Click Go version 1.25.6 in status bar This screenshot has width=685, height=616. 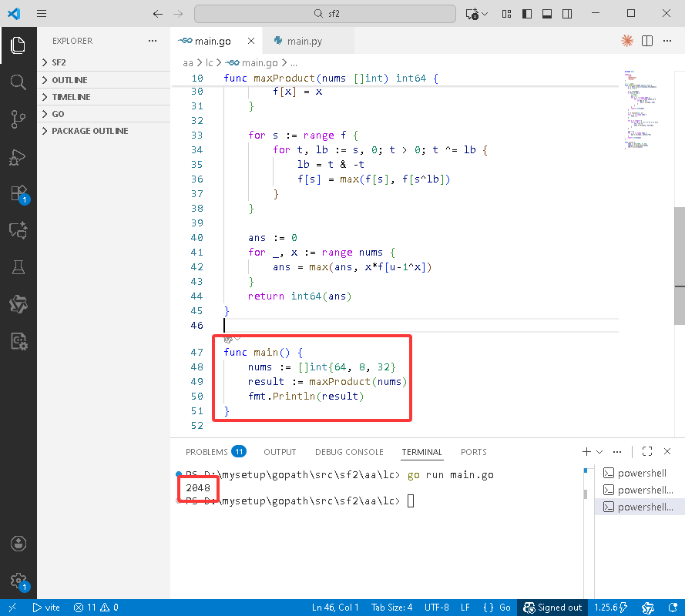click(610, 608)
